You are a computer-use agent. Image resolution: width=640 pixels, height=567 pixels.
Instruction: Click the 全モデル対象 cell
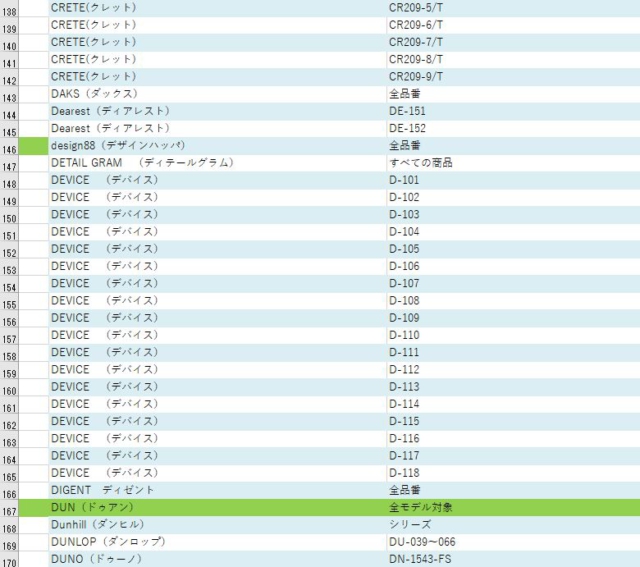point(513,507)
